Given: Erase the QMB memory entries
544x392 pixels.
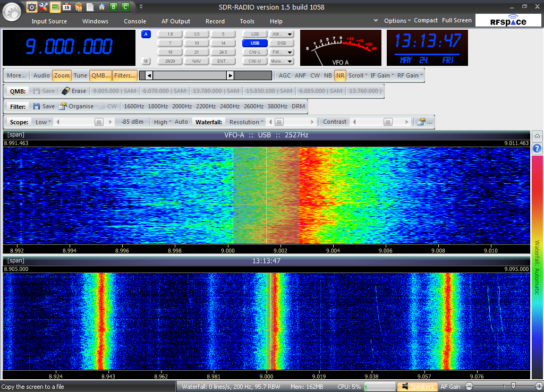Looking at the screenshot, I should point(74,91).
